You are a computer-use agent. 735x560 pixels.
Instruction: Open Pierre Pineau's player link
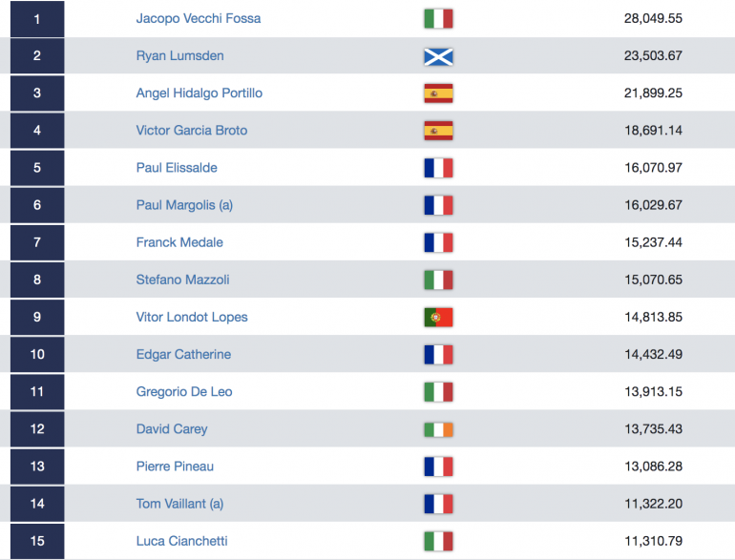(175, 467)
